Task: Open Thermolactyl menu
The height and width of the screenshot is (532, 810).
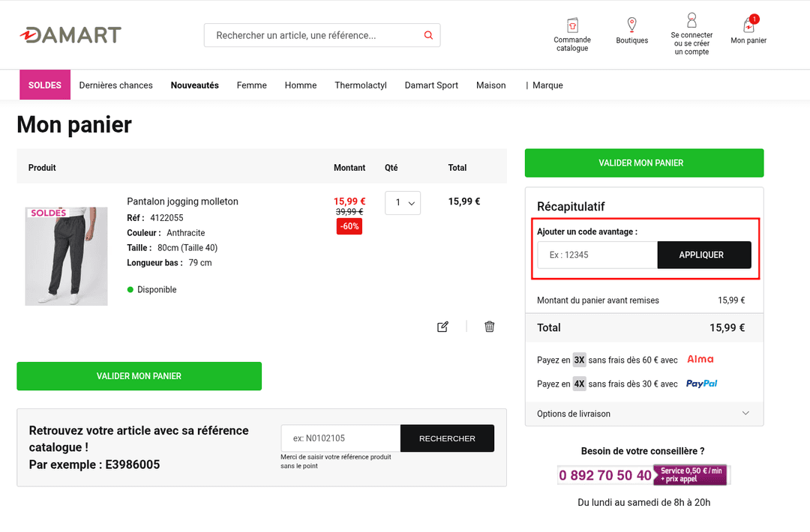Action: [x=361, y=85]
